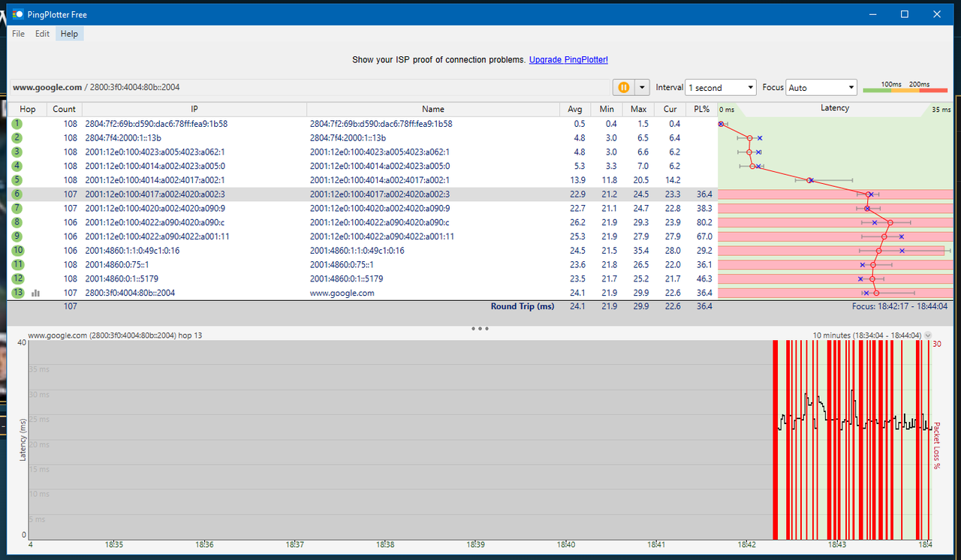Open the Edit menu
Viewport: 961px width, 560px height.
click(x=42, y=34)
